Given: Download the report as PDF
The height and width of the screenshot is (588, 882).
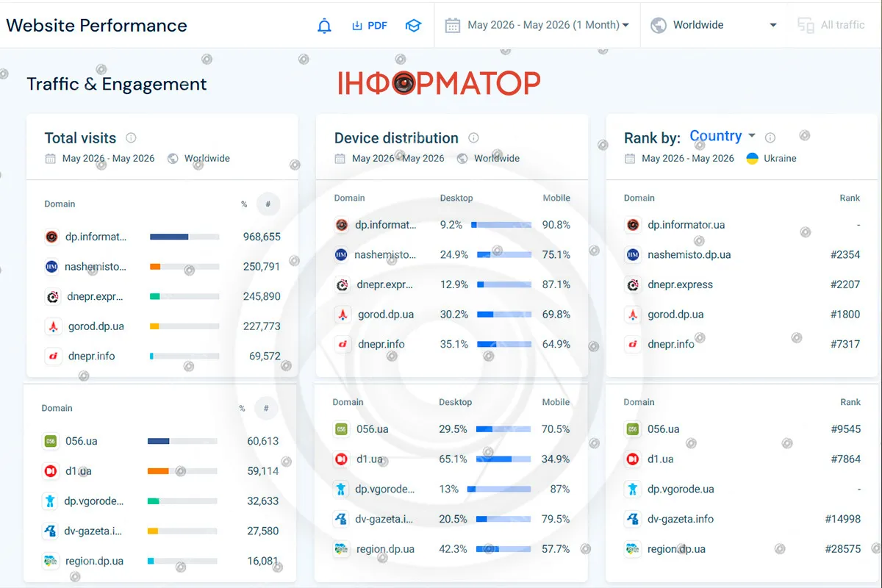Looking at the screenshot, I should [x=370, y=25].
